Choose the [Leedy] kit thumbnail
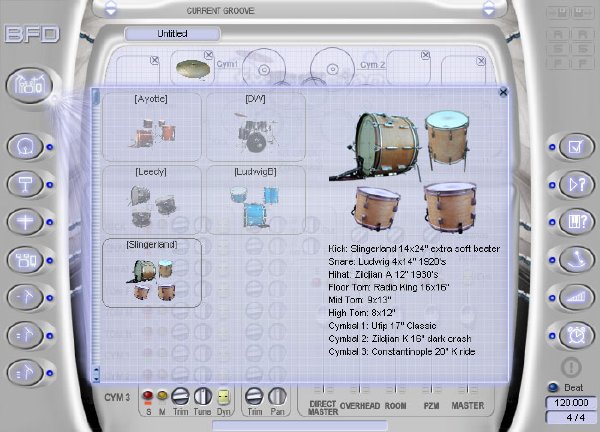 coord(152,199)
